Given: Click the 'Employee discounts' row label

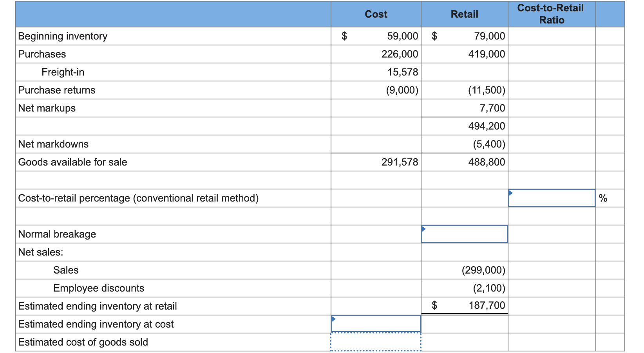Looking at the screenshot, I should (99, 288).
